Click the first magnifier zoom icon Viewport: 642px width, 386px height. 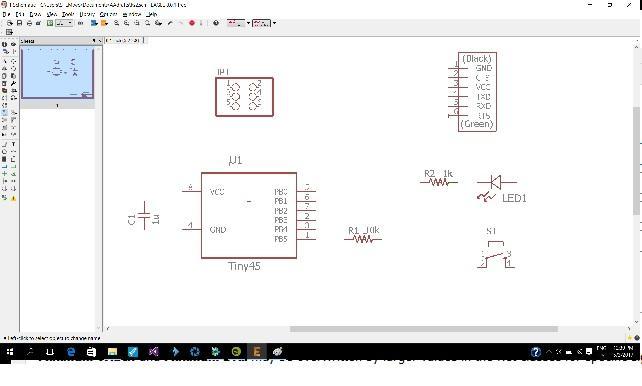tap(117, 23)
